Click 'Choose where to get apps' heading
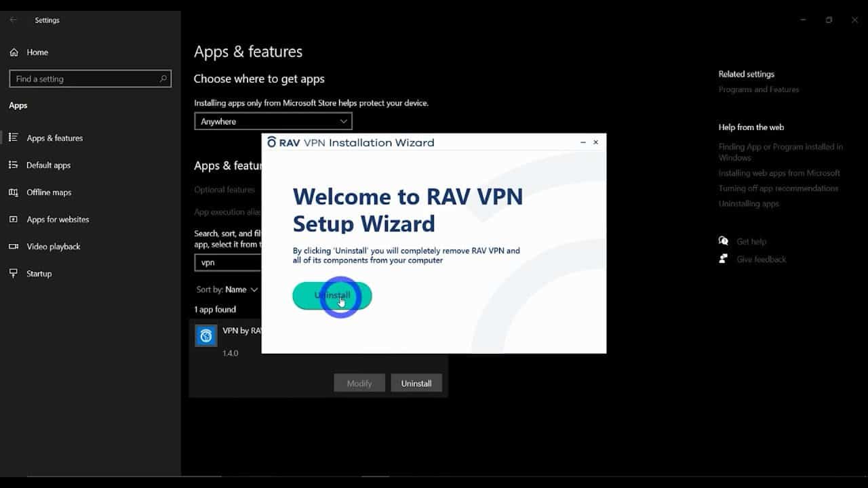 [x=259, y=79]
